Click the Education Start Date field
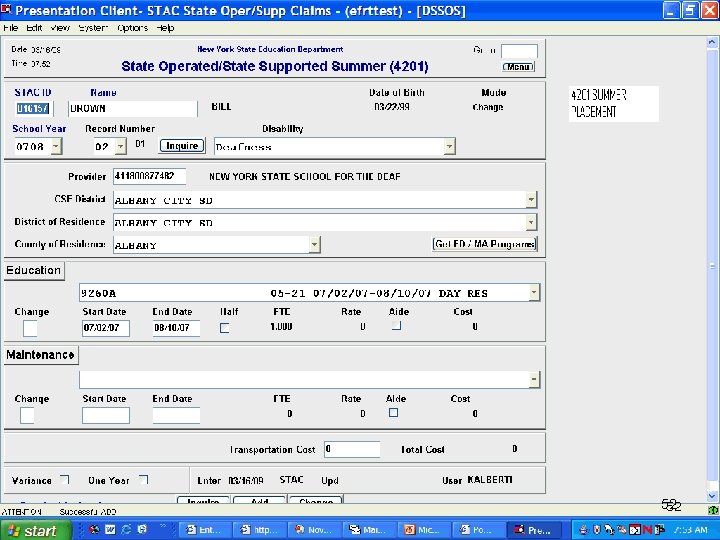Screen dimensions: 720x540 [106, 328]
